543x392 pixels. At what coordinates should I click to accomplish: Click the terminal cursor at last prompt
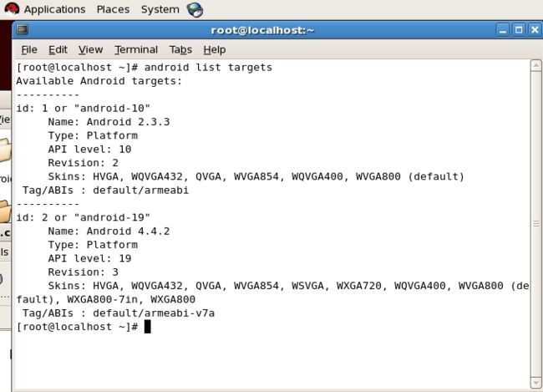tap(148, 327)
